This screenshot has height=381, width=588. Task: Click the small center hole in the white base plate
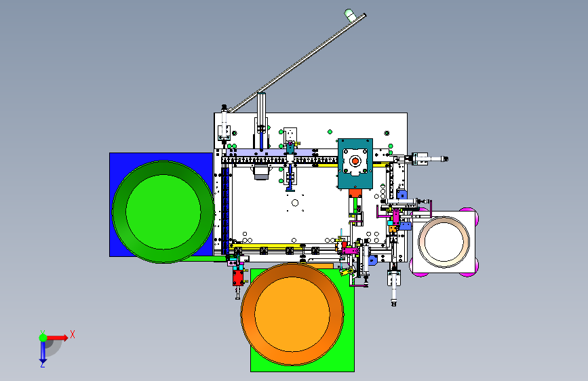click(295, 203)
